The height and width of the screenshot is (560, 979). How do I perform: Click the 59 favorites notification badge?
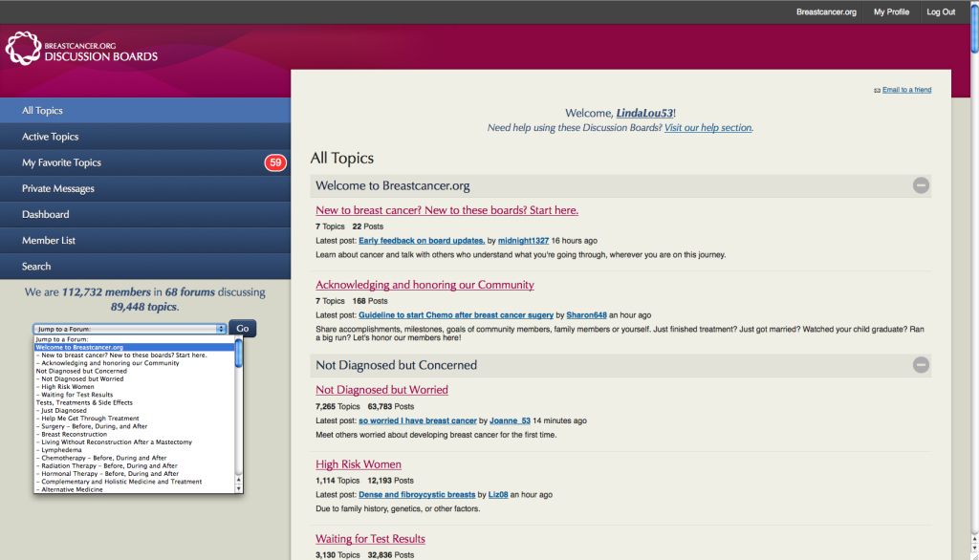(x=275, y=162)
